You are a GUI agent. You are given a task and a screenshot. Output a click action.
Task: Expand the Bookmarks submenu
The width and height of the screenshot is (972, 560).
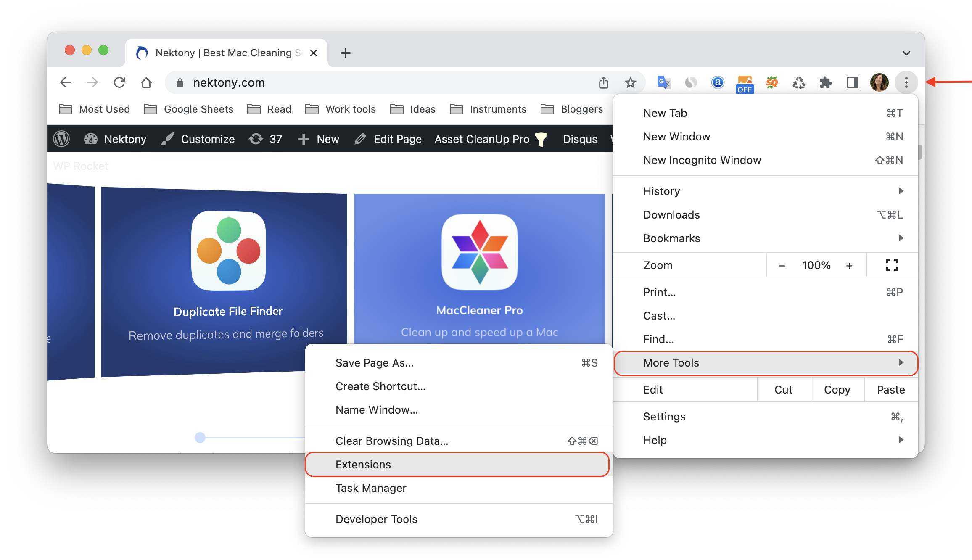(x=766, y=238)
